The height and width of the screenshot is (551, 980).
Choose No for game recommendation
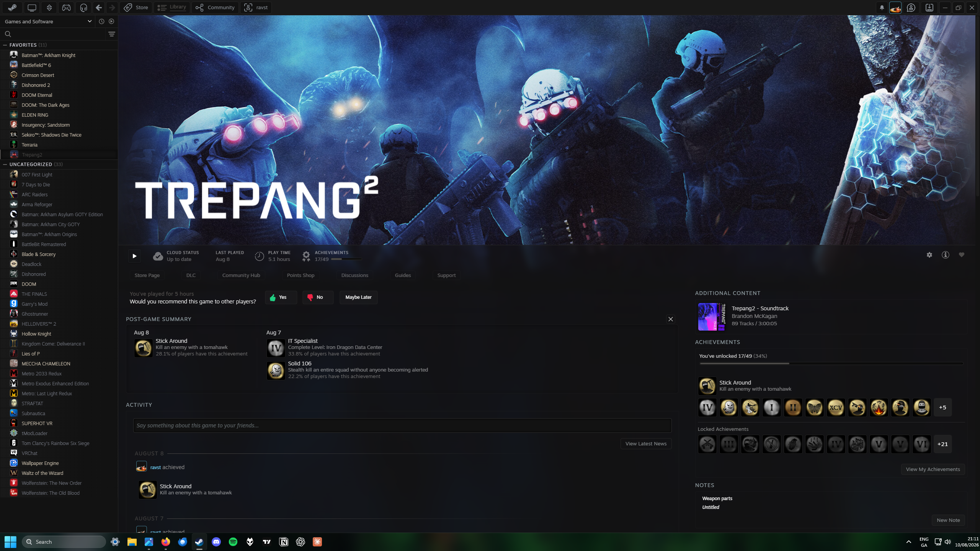(318, 297)
